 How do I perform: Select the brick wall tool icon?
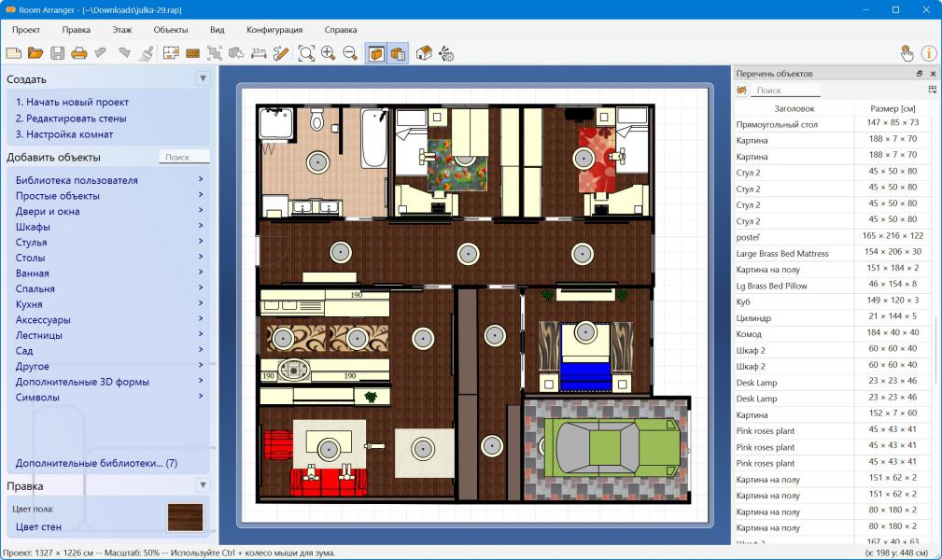point(193,53)
